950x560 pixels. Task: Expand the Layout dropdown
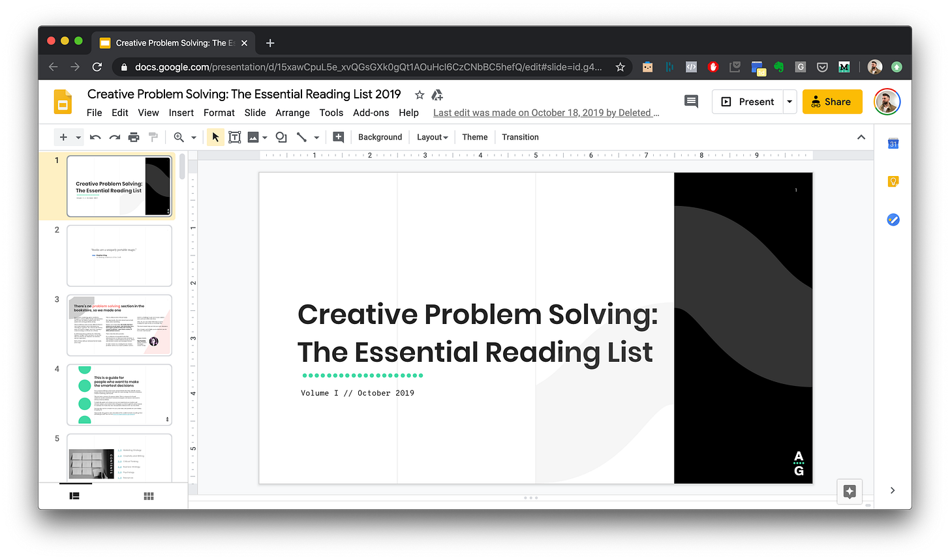[x=433, y=137]
